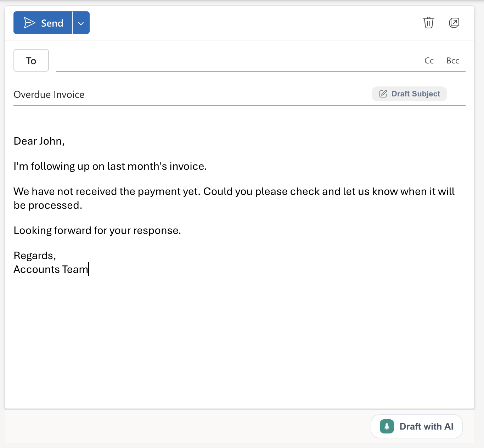Click the Overdue Invoice subject field

tap(191, 95)
